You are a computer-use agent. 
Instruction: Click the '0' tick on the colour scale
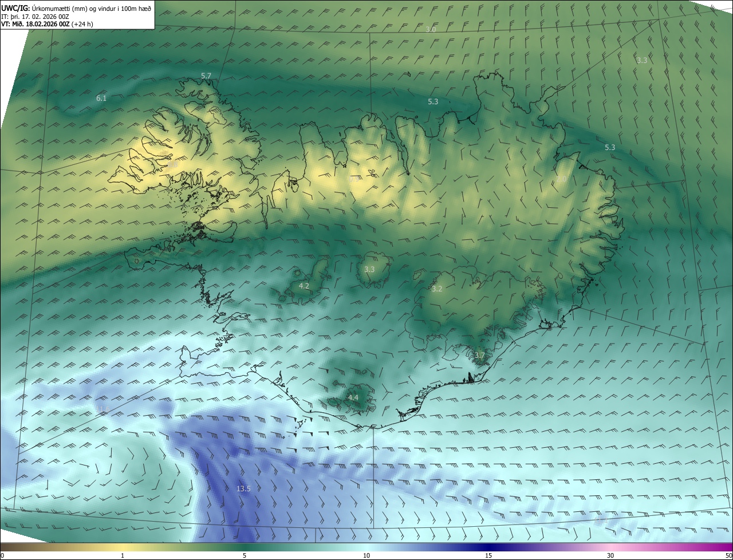2,555
